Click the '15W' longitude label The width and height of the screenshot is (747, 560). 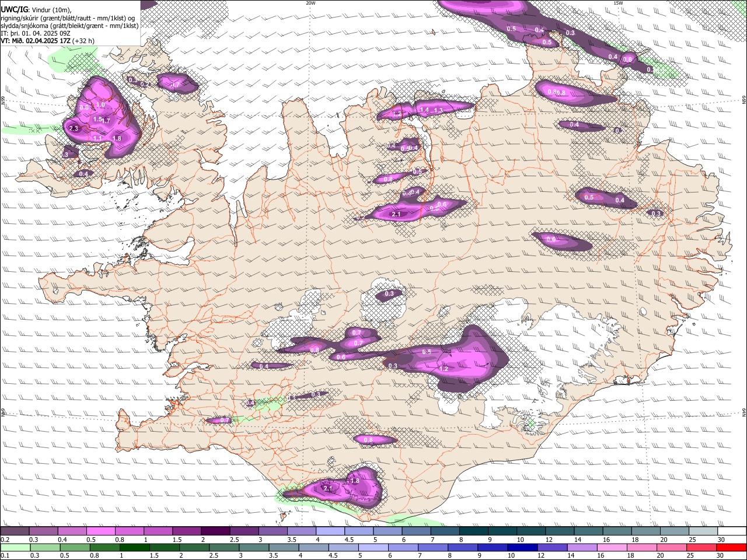[x=618, y=2]
